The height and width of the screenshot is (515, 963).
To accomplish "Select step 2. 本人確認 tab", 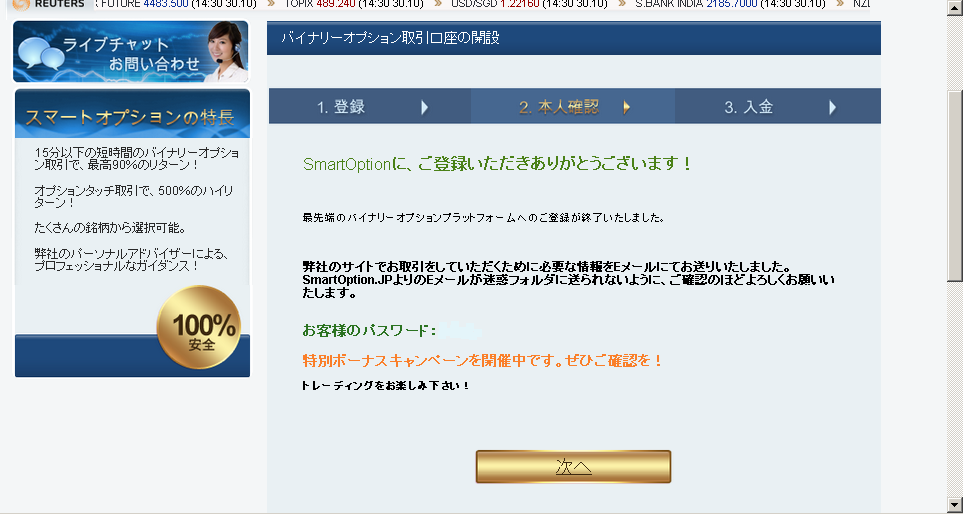I will point(573,107).
